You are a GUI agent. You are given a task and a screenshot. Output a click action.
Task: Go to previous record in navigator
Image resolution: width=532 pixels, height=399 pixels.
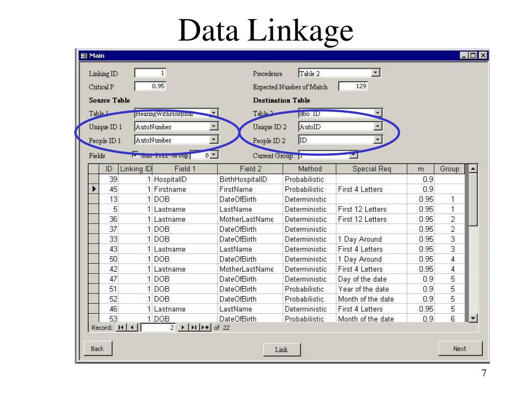[x=132, y=327]
